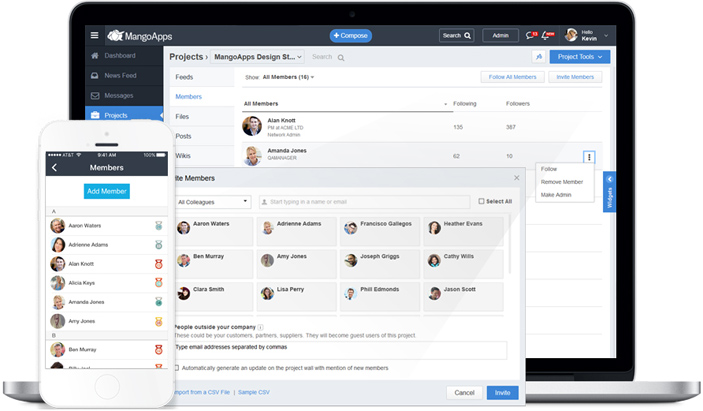Open the chat messages notification icon

(531, 35)
